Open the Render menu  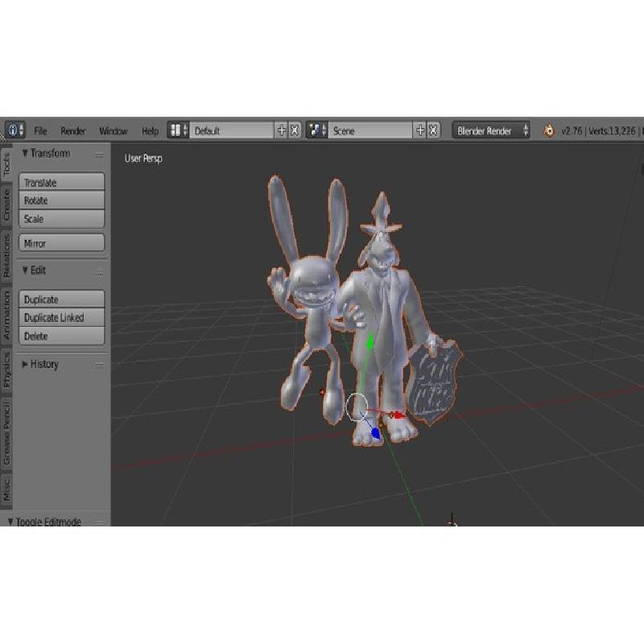[x=73, y=131]
